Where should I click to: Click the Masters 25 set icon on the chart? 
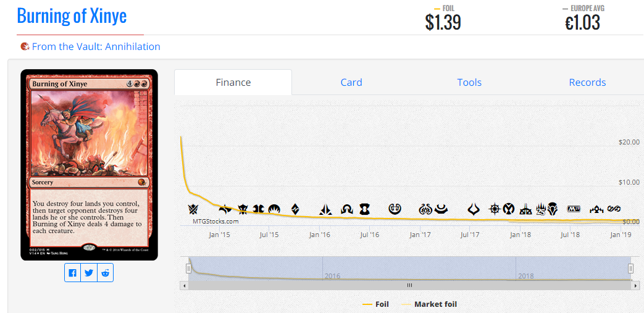[x=541, y=209]
